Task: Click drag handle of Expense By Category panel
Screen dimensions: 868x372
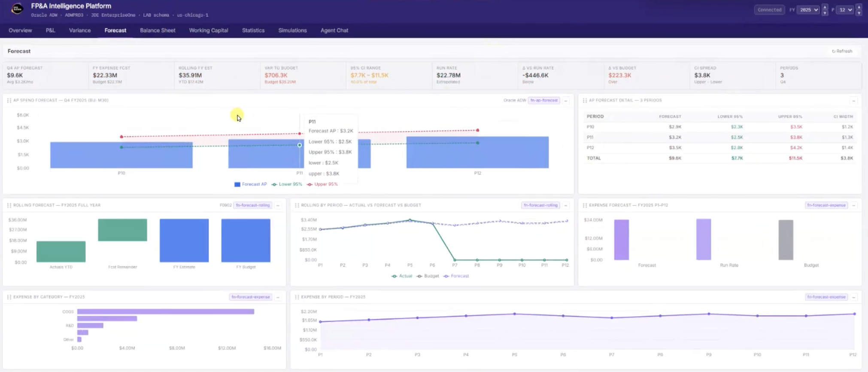Action: 9,297
